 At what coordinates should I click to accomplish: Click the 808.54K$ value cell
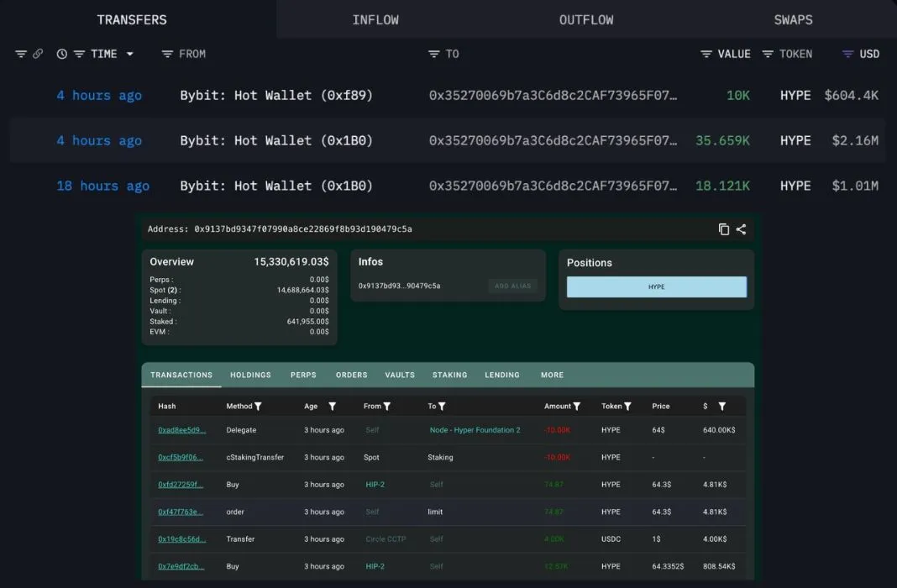click(718, 566)
